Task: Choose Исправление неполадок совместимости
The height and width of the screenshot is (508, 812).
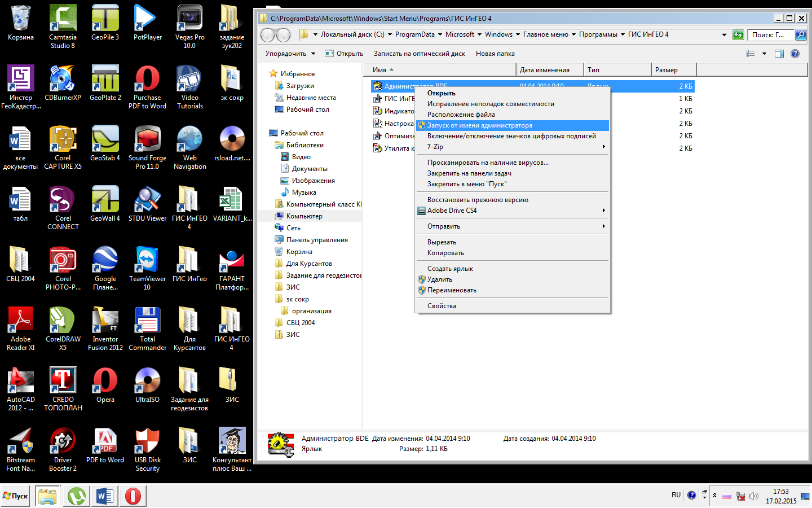Action: coord(513,104)
